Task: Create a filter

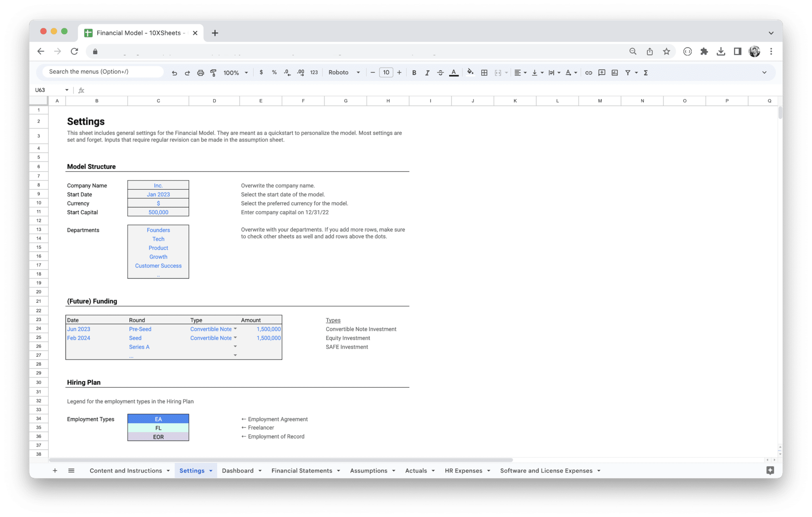Action: click(628, 72)
